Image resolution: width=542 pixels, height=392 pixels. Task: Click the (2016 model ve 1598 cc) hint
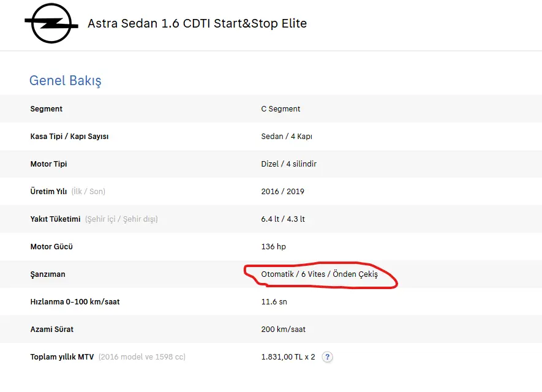(142, 356)
